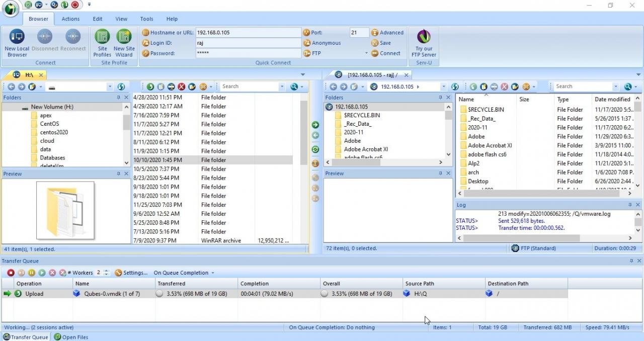Switch to the Actions ribbon tab
Image resolution: width=644 pixels, height=341 pixels.
[70, 19]
